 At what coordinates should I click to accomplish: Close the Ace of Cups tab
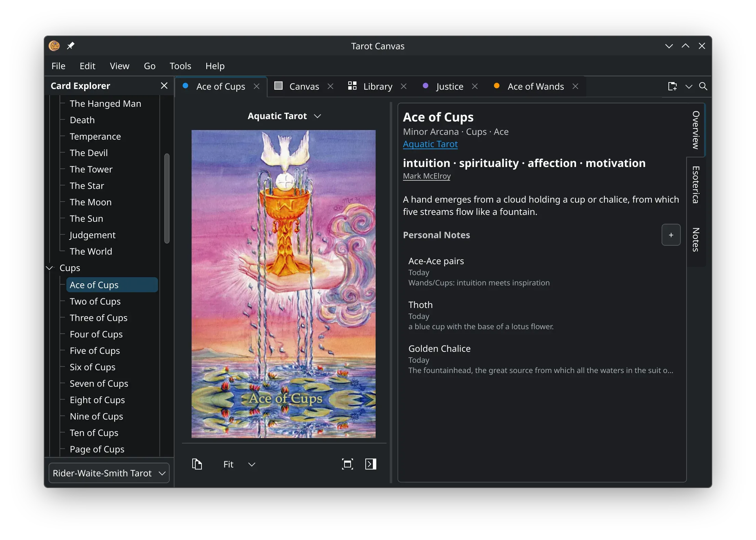tap(257, 87)
